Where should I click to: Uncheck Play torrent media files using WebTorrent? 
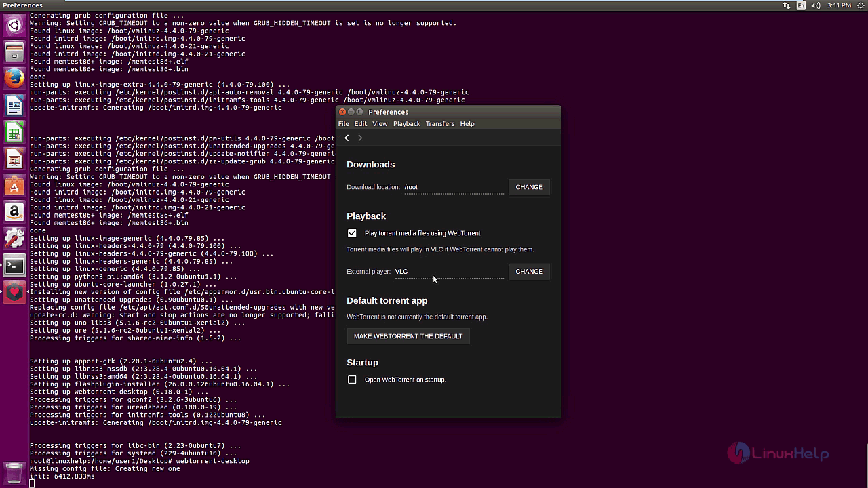pyautogui.click(x=352, y=233)
